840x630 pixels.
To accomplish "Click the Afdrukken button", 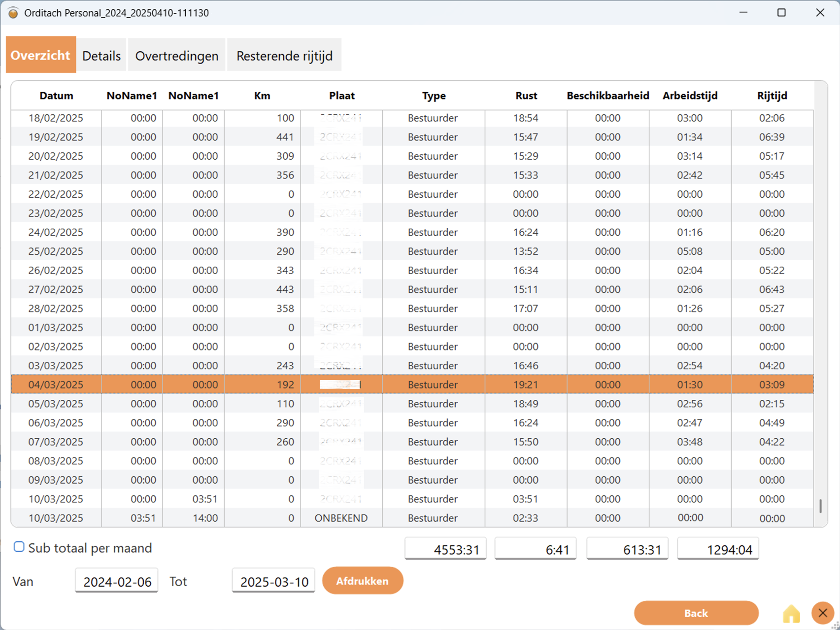I will pos(363,581).
